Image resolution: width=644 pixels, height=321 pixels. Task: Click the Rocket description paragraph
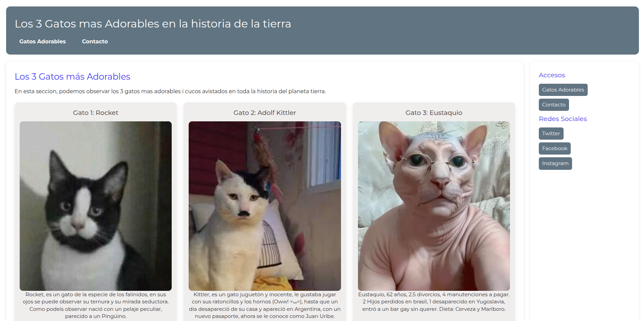[x=96, y=305]
